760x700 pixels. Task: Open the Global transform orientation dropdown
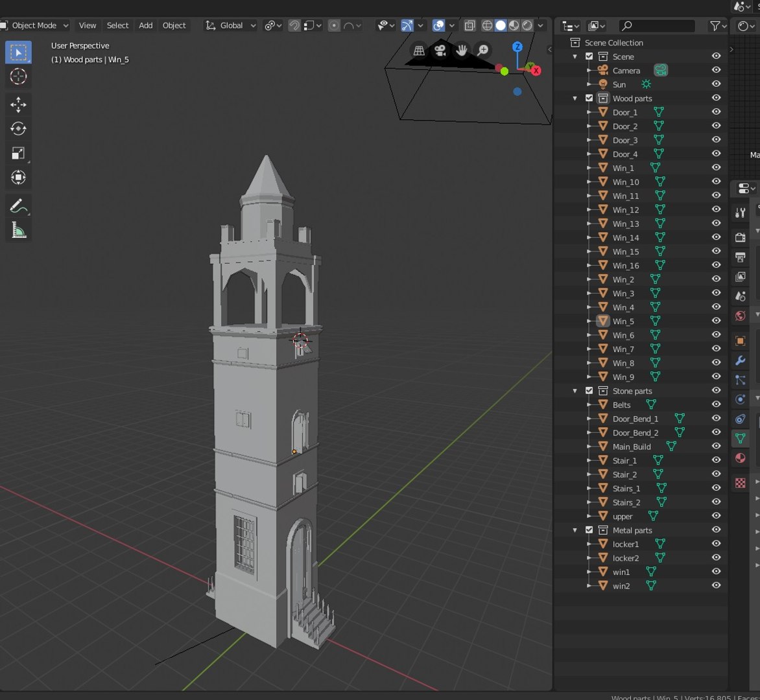click(231, 25)
